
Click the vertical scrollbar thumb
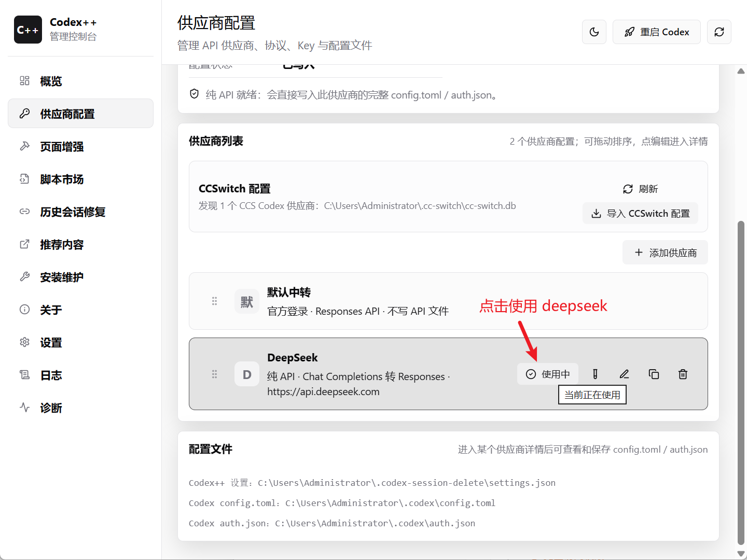pyautogui.click(x=741, y=383)
